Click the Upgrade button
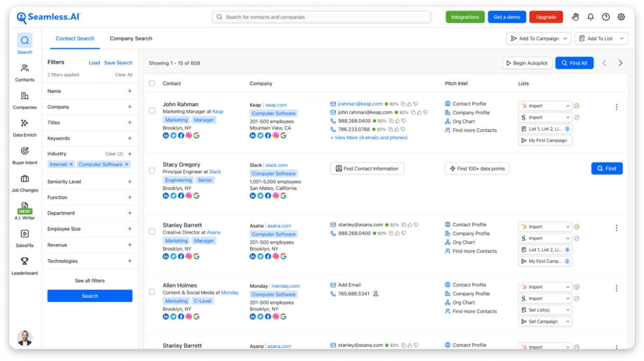644x361 pixels. coord(546,17)
